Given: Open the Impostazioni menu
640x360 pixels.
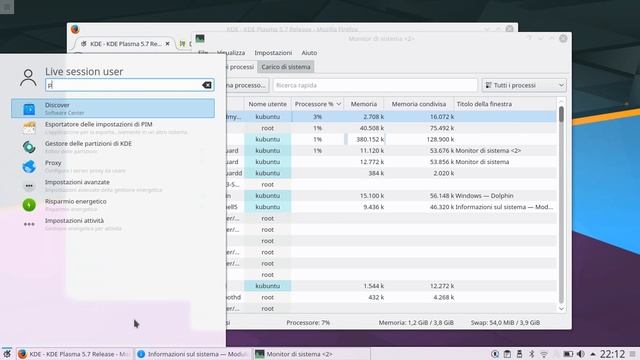Looking at the screenshot, I should (273, 53).
